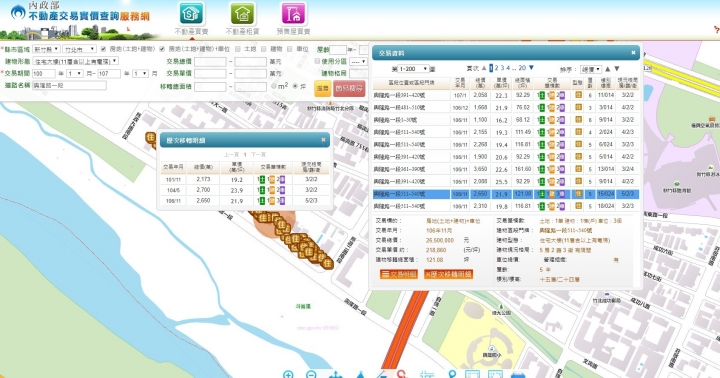This screenshot has height=378, width=720.
Task: Click the yellow 搜尋 button
Action: [x=322, y=88]
